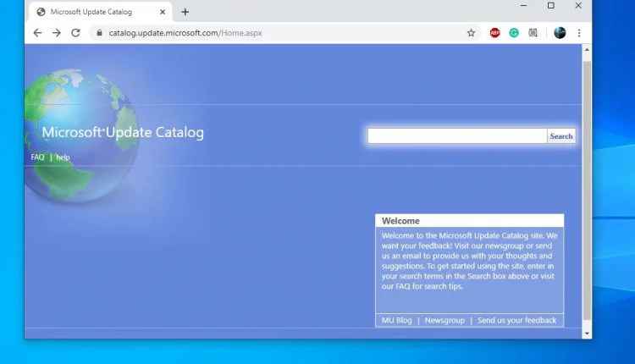Open the Grammarly extension
Screen dimensions: 635x364
[514, 33]
